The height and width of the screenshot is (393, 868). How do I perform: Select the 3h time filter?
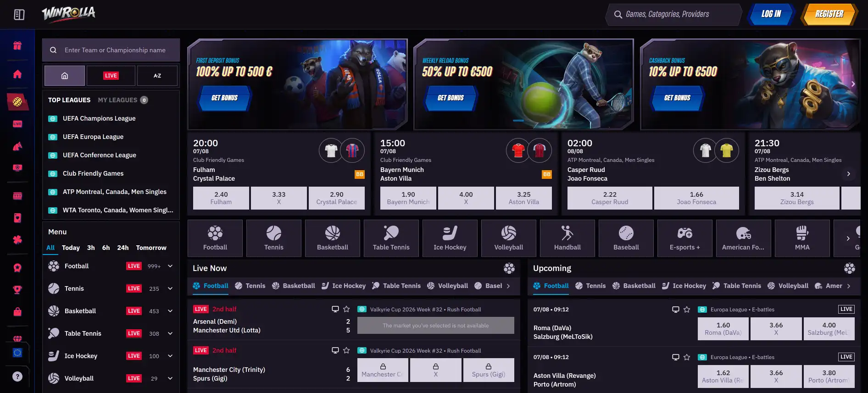pyautogui.click(x=91, y=248)
